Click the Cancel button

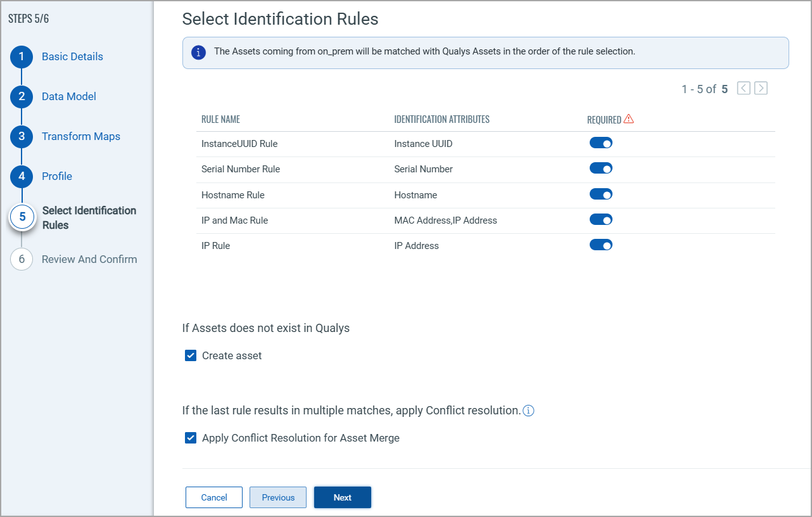coord(213,497)
